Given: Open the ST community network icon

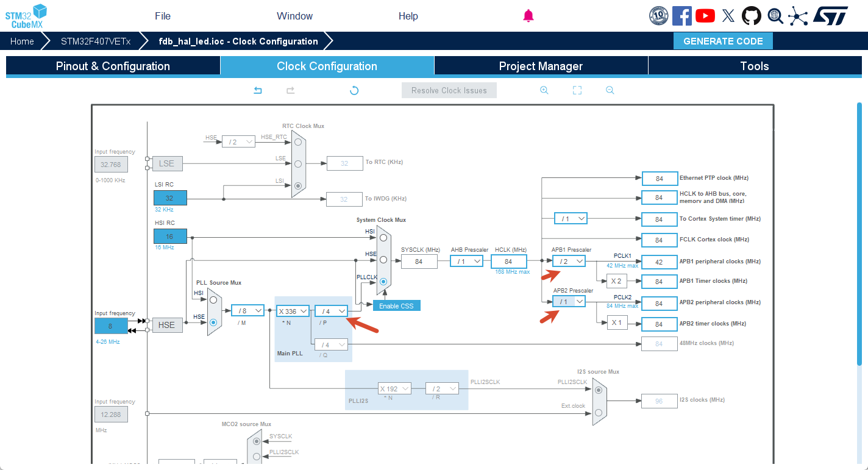Looking at the screenshot, I should pos(798,16).
